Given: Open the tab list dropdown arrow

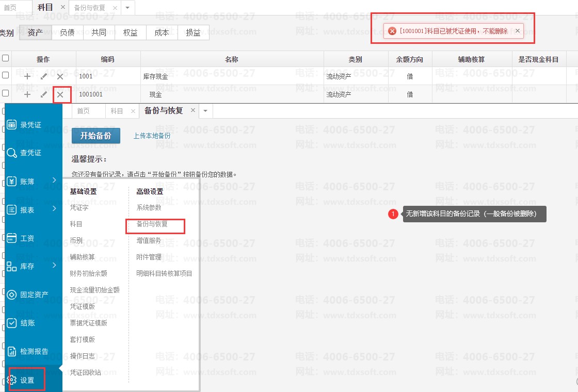Looking at the screenshot, I should click(x=205, y=110).
